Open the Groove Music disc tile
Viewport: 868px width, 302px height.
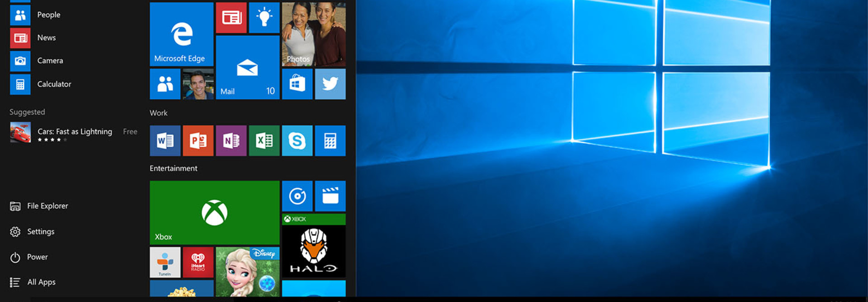click(297, 196)
